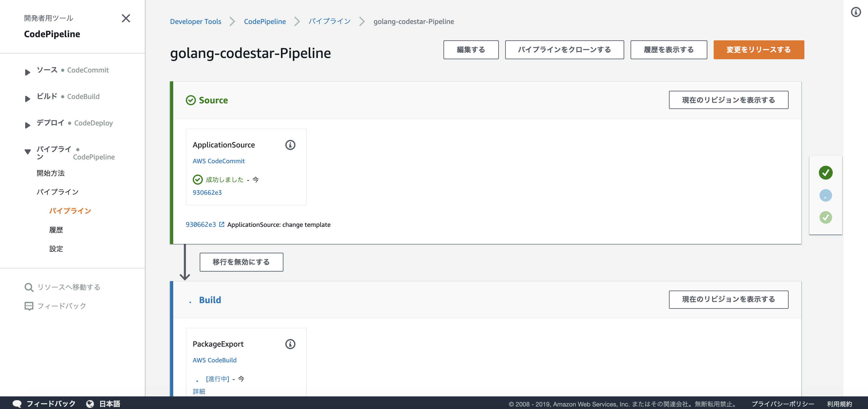
Task: Expand the ビルド CodeBuild section
Action: click(28, 99)
